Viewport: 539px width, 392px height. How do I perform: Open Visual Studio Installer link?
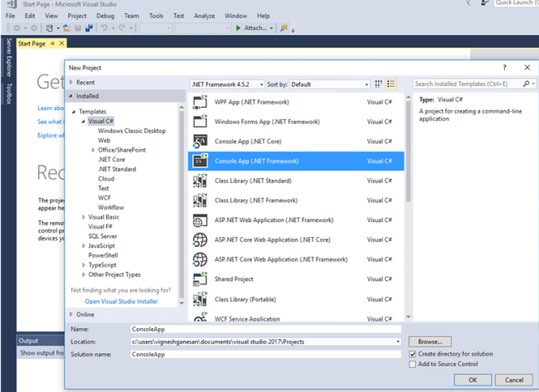121,302
